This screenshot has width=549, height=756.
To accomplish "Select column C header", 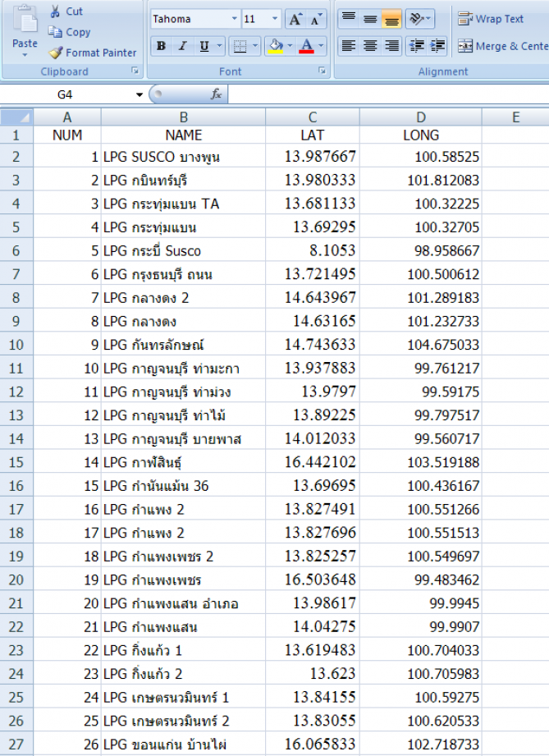I will pos(313,117).
